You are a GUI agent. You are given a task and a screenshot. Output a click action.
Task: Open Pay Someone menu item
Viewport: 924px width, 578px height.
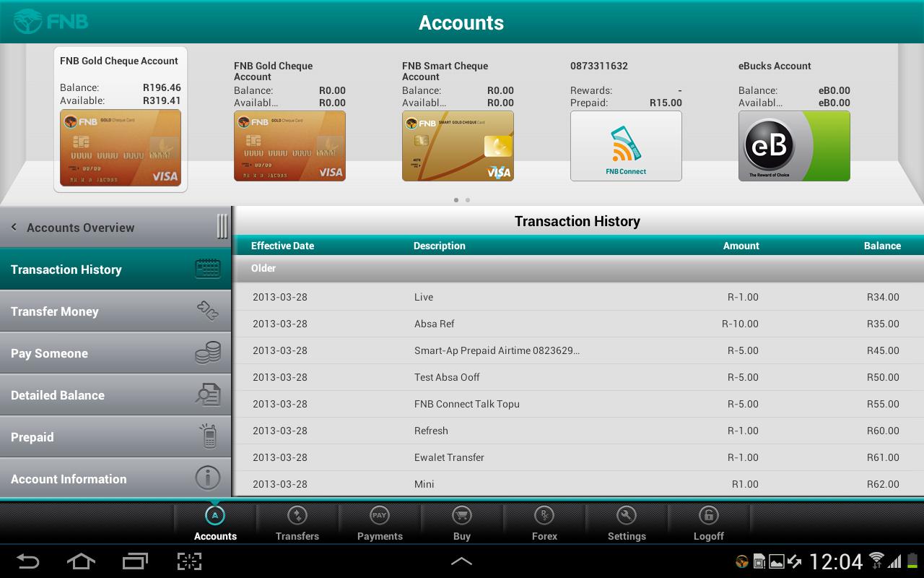pyautogui.click(x=115, y=353)
